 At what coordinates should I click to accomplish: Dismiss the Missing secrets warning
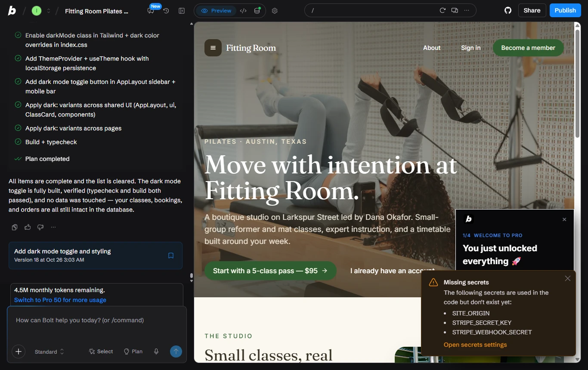(x=568, y=278)
